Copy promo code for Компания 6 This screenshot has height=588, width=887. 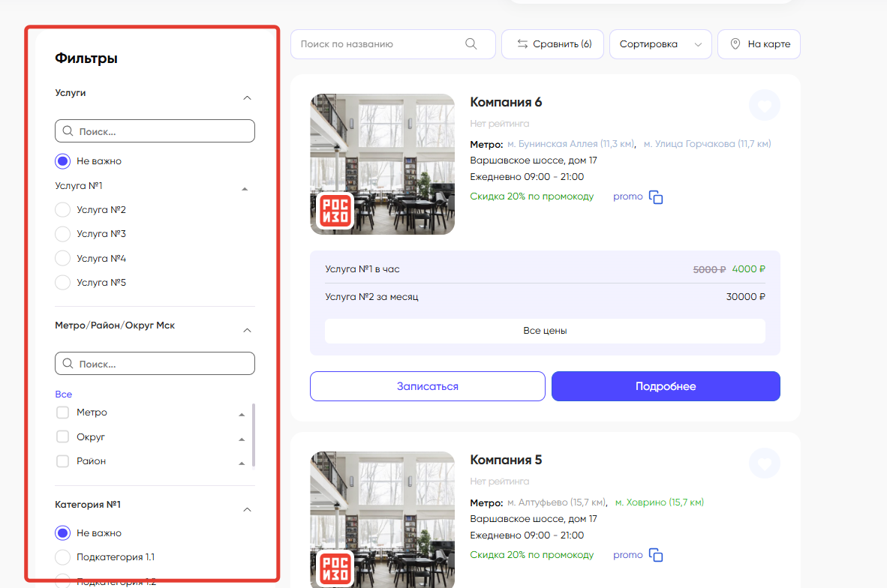click(x=656, y=197)
